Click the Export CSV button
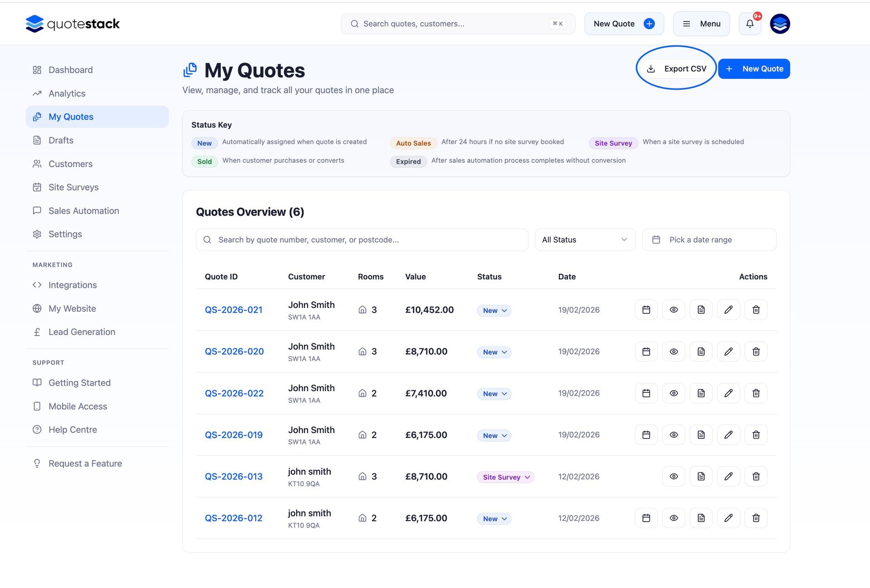Screen dimensions: 870x588 click(677, 69)
